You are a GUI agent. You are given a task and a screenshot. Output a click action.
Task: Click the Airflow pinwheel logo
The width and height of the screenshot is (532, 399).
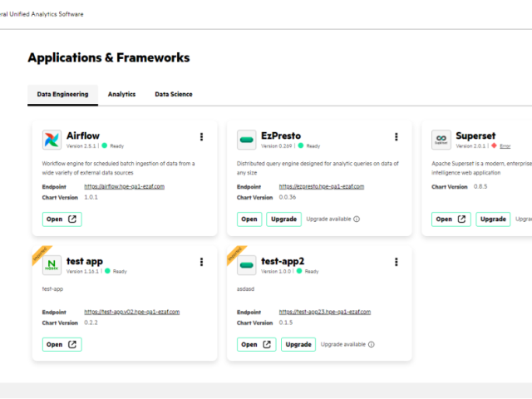coord(52,140)
